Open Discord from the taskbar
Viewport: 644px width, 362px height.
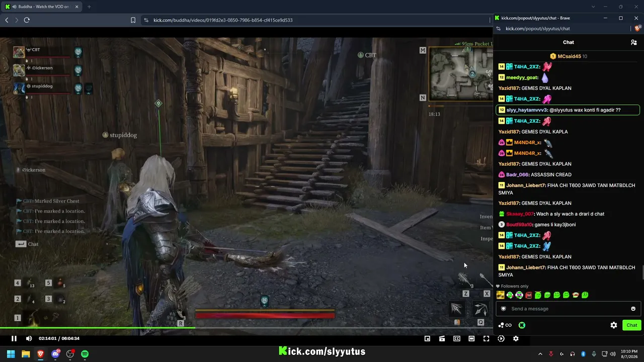click(55, 354)
